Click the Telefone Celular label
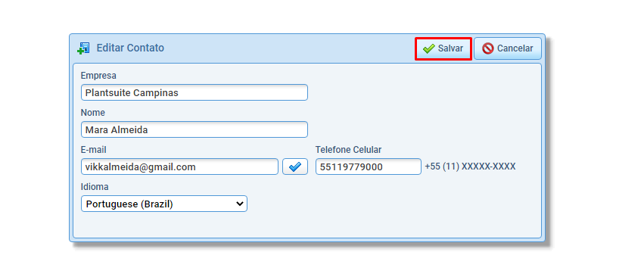The width and height of the screenshot is (644, 277). coord(348,150)
